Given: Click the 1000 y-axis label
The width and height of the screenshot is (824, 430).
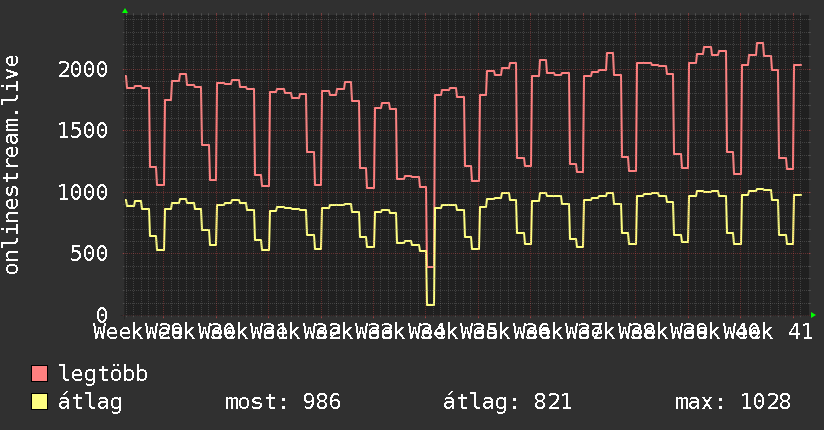Looking at the screenshot, I should (83, 192).
